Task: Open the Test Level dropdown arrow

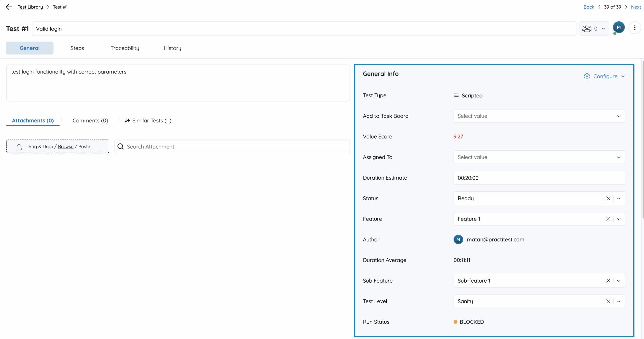Action: 619,301
